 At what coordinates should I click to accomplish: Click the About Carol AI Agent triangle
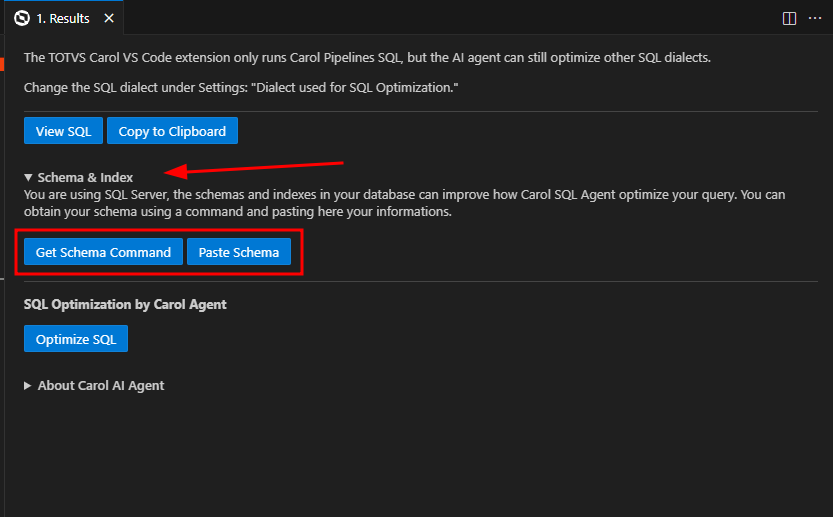click(x=29, y=385)
